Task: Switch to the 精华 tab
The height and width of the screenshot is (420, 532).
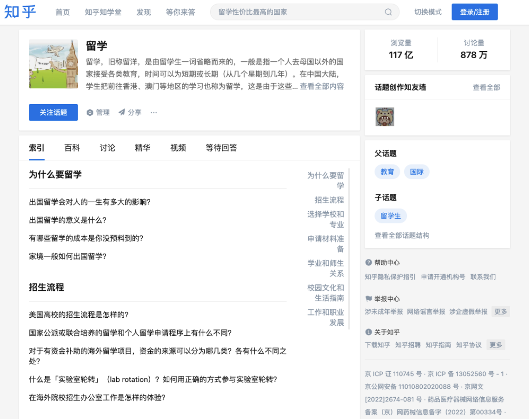Action: [143, 149]
